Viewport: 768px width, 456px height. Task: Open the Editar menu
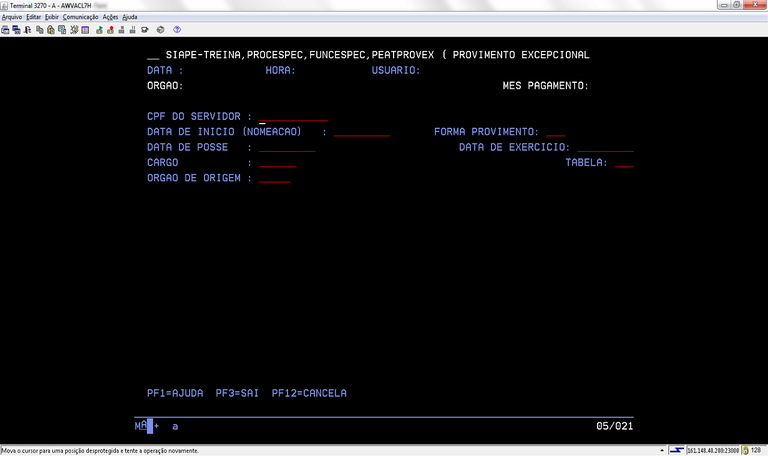(34, 17)
